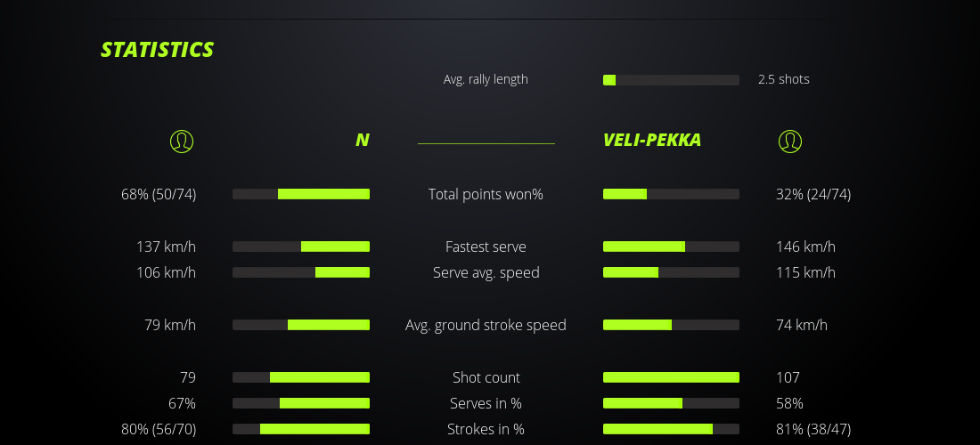Click the Avg. ground stroke speed label
This screenshot has height=445, width=980.
point(486,325)
